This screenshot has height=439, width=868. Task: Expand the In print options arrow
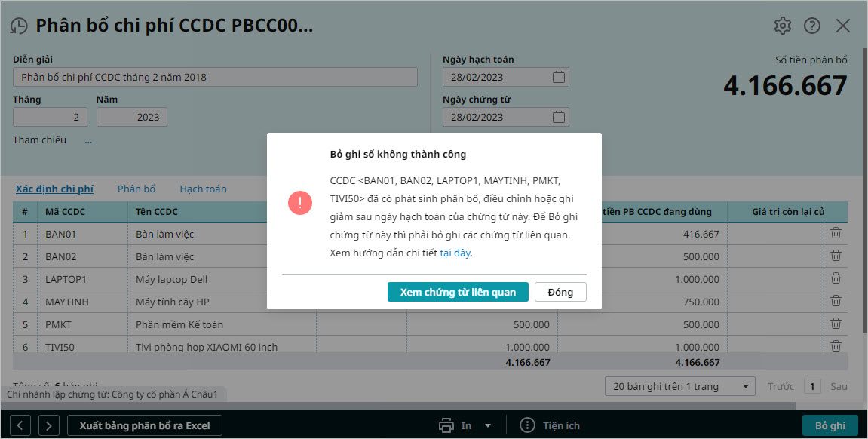coord(488,425)
